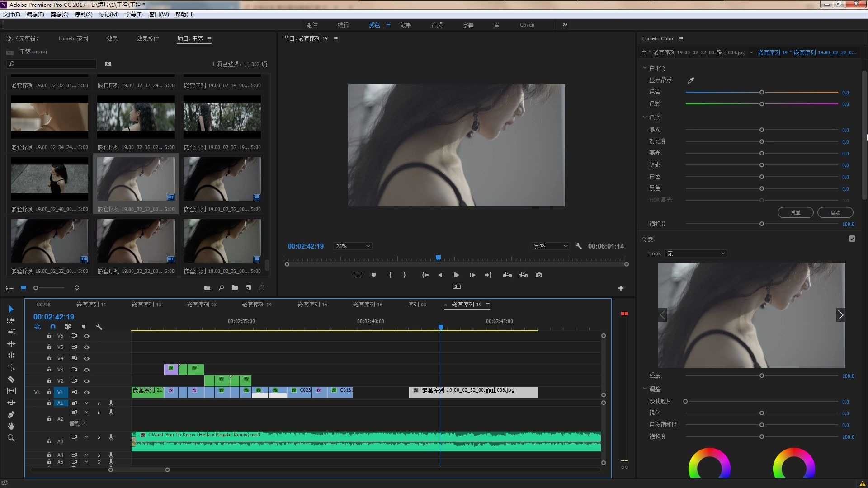Viewport: 868px width, 488px height.
Task: Collapse the 白平衡 section
Action: click(x=645, y=68)
